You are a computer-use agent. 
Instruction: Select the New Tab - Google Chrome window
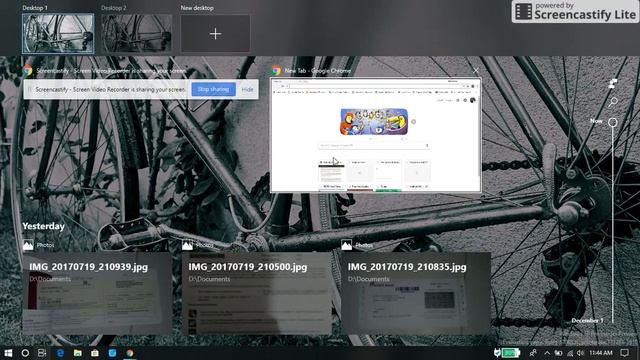pos(376,135)
